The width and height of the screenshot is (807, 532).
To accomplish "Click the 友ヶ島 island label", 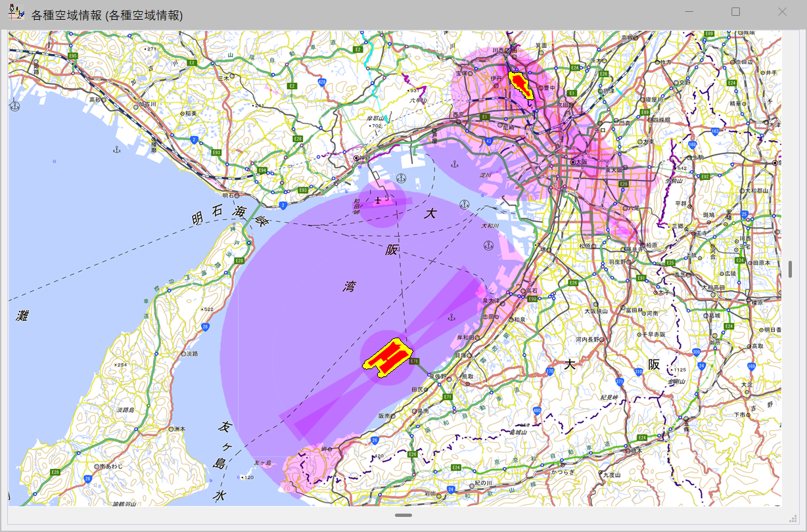I will (262, 462).
